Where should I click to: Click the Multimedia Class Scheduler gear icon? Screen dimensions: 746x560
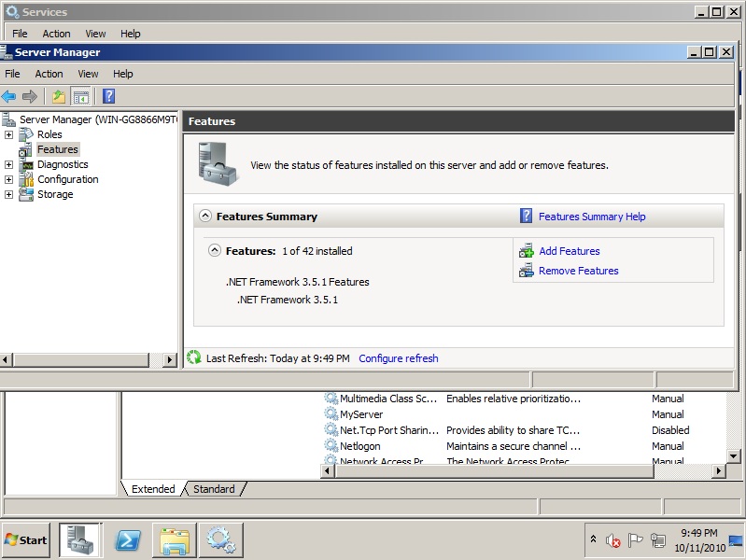[x=331, y=399]
